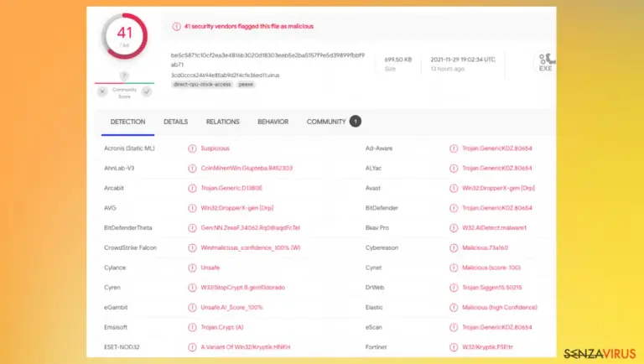Switch to the DETAILS tab
The width and height of the screenshot is (644, 364).
(175, 122)
